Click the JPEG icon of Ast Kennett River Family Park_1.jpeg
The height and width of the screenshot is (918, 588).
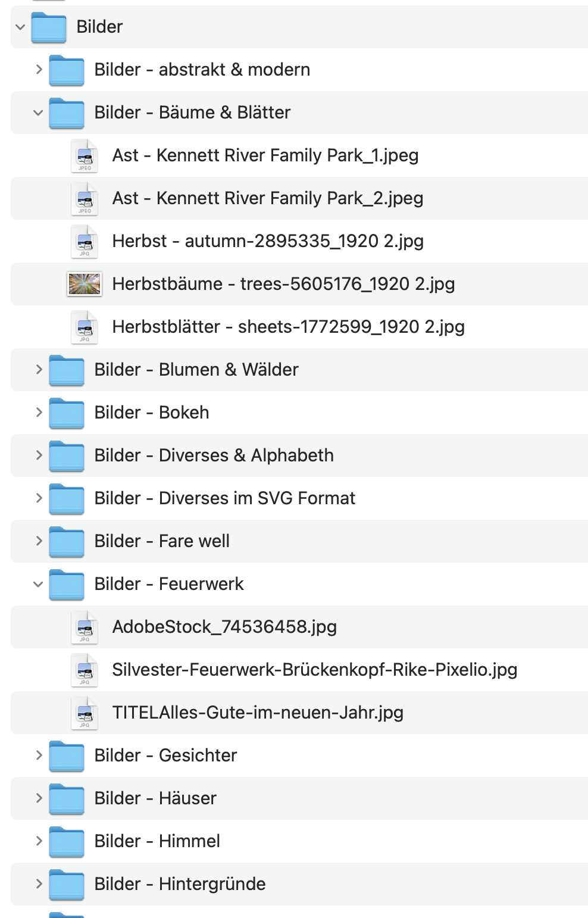tap(85, 155)
